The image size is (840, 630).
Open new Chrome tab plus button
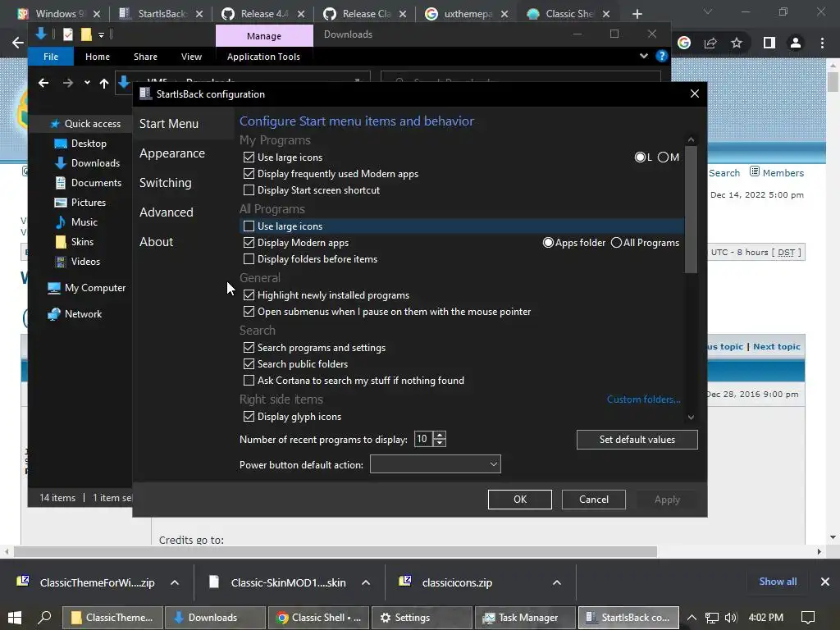pos(637,14)
